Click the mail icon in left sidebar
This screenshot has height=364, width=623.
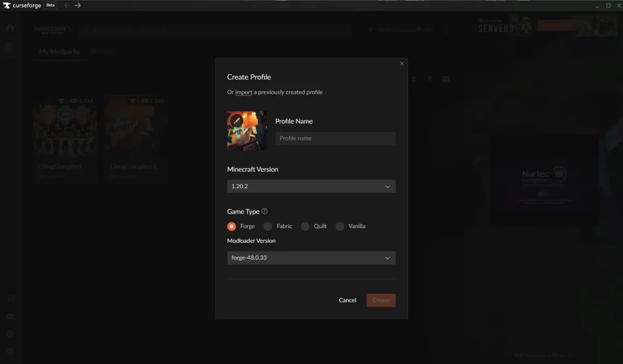coord(10,316)
